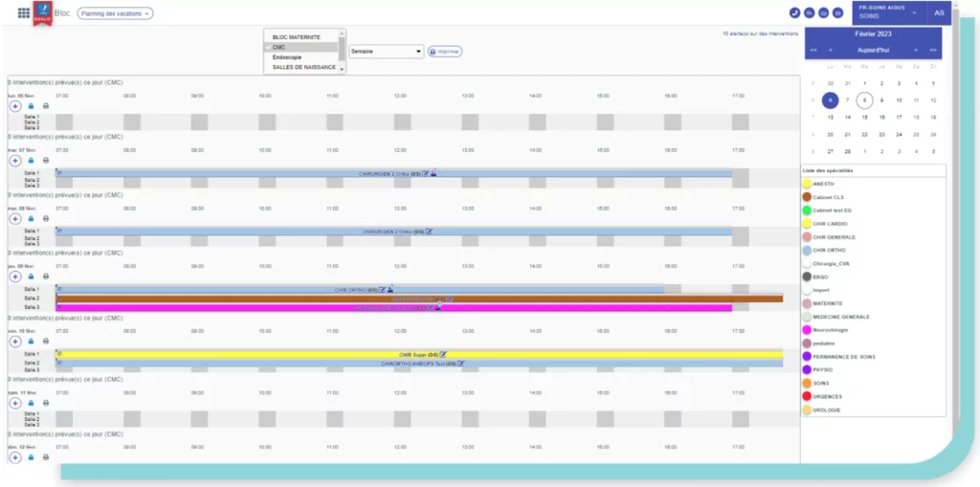
Task: Click print icon for vendredi 10 févr.
Action: tap(46, 341)
